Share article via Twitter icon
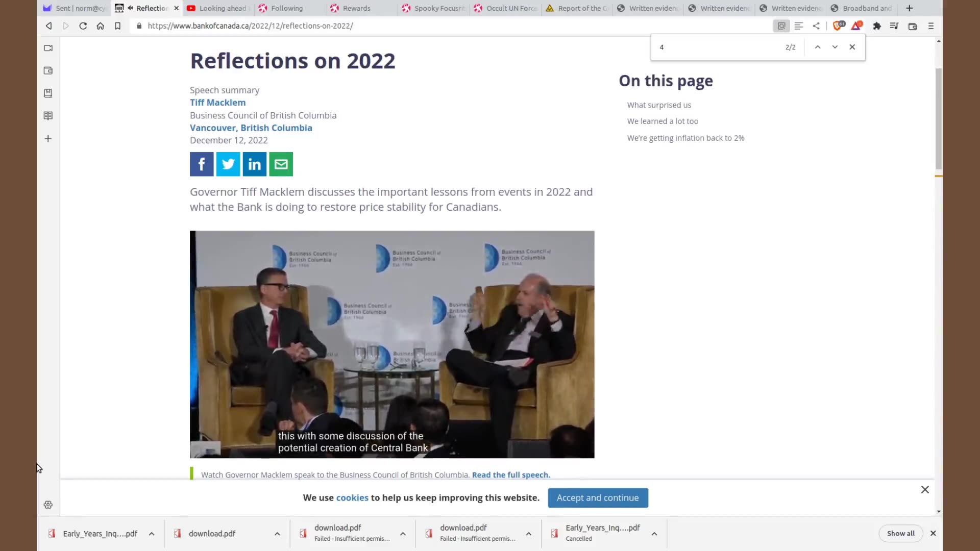Viewport: 980px width, 551px height. click(x=228, y=164)
